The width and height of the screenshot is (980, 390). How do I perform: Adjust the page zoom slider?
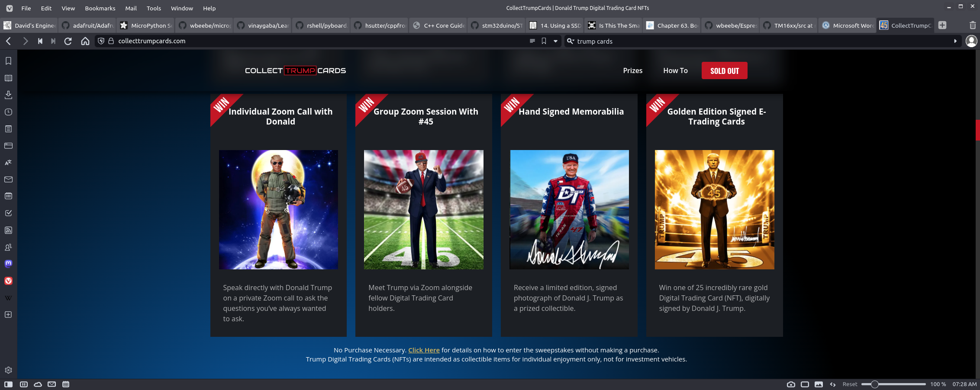coord(893,384)
